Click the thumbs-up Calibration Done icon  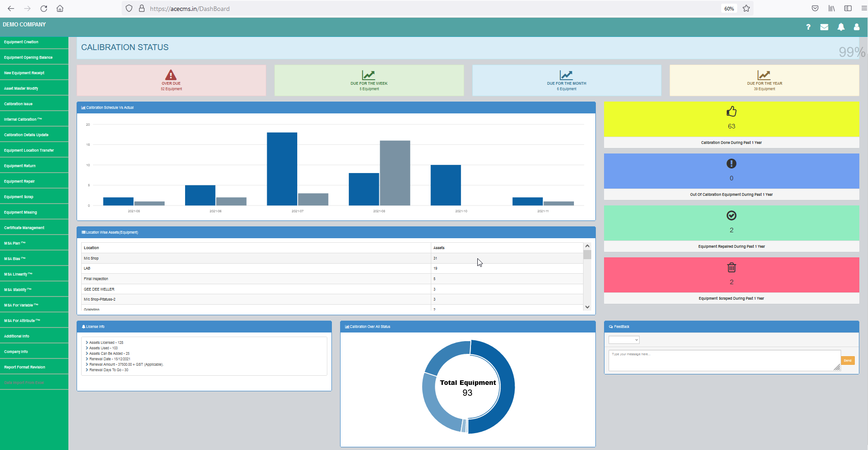point(732,112)
